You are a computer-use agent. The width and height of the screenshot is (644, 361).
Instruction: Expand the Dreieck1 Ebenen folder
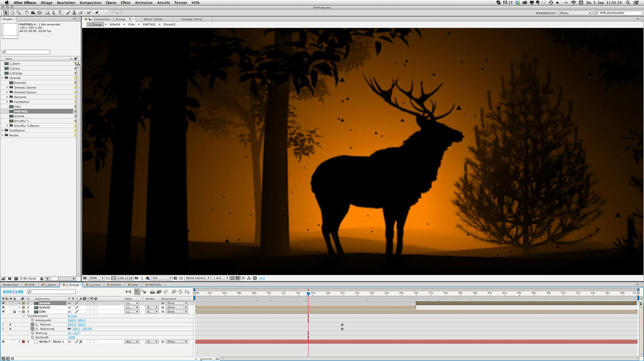pyautogui.click(x=7, y=87)
